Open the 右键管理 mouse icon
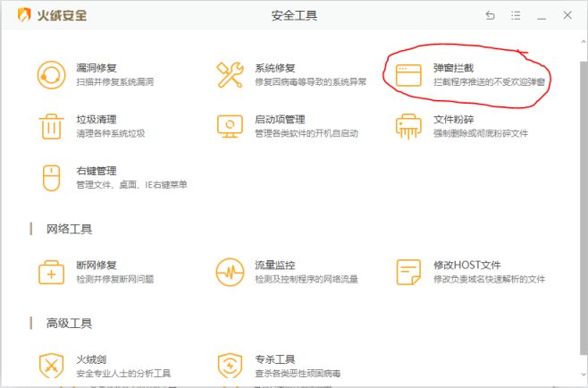 click(x=51, y=178)
